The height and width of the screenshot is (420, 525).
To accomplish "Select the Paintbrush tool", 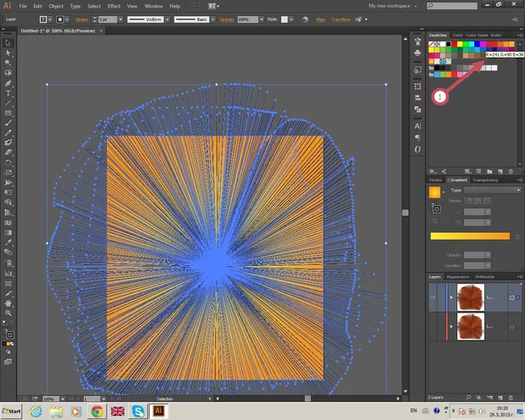I will pyautogui.click(x=8, y=124).
